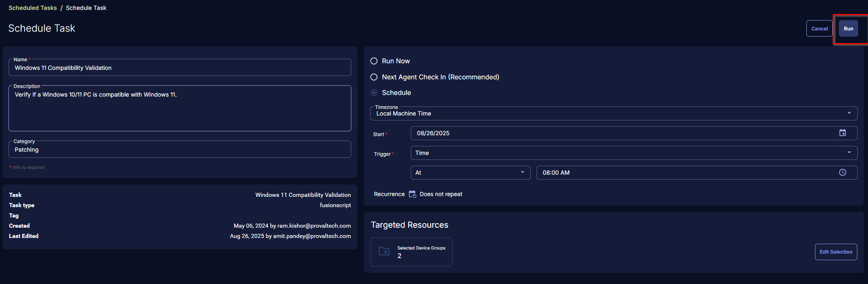868x284 pixels.
Task: Click the Targeted Resources heading
Action: point(410,225)
